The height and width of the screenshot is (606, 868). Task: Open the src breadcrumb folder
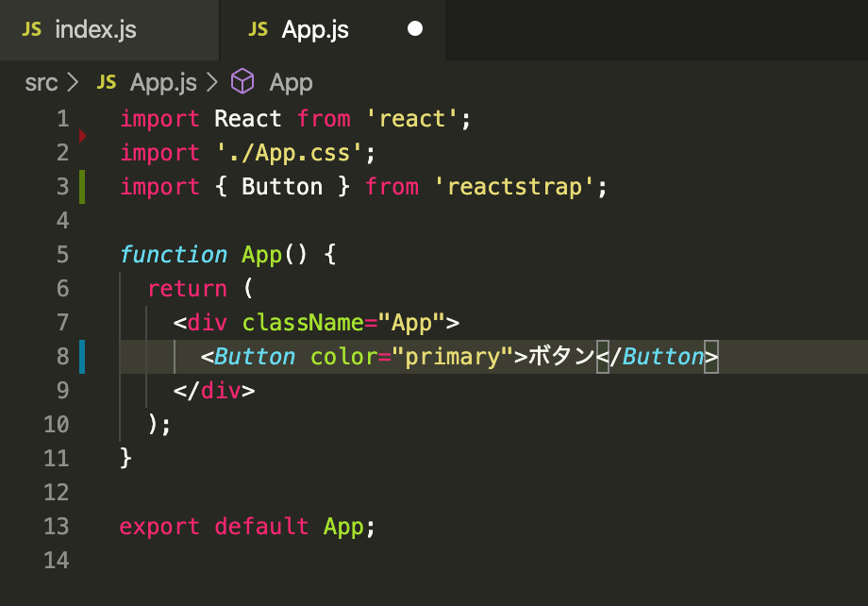(x=41, y=83)
